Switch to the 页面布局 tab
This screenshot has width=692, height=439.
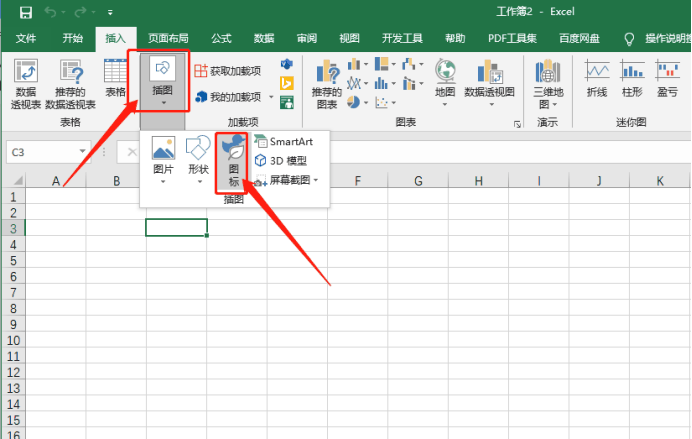point(168,39)
